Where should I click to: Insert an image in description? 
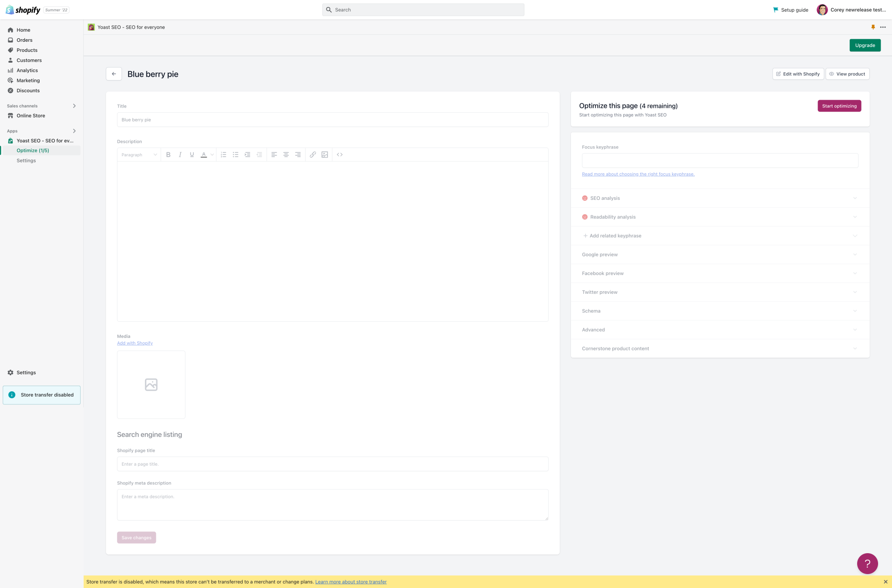click(324, 155)
